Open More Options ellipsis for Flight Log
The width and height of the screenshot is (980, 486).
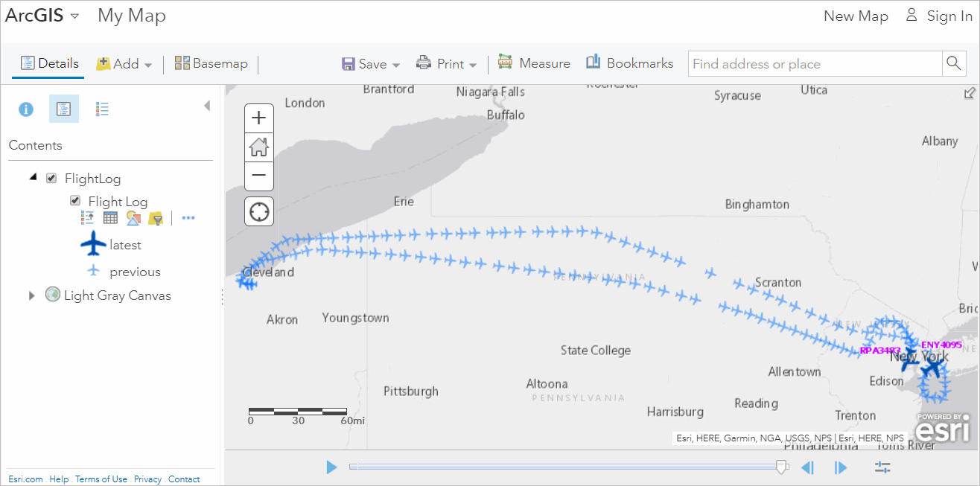coord(188,218)
